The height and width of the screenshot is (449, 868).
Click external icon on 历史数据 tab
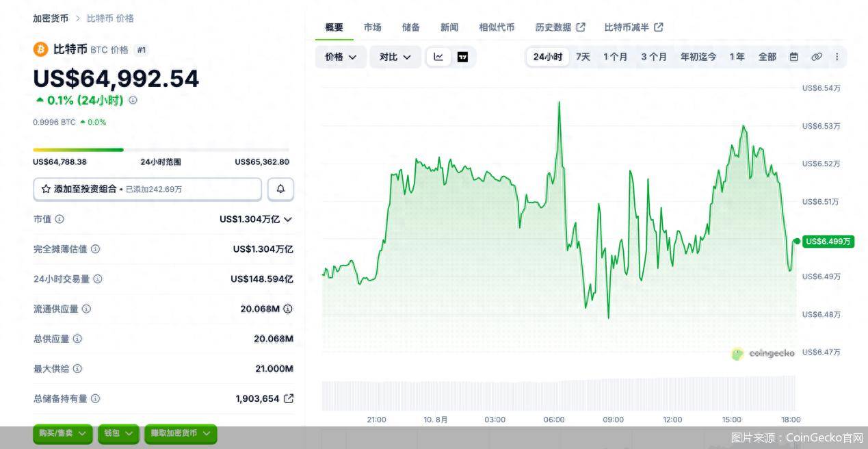click(x=581, y=27)
